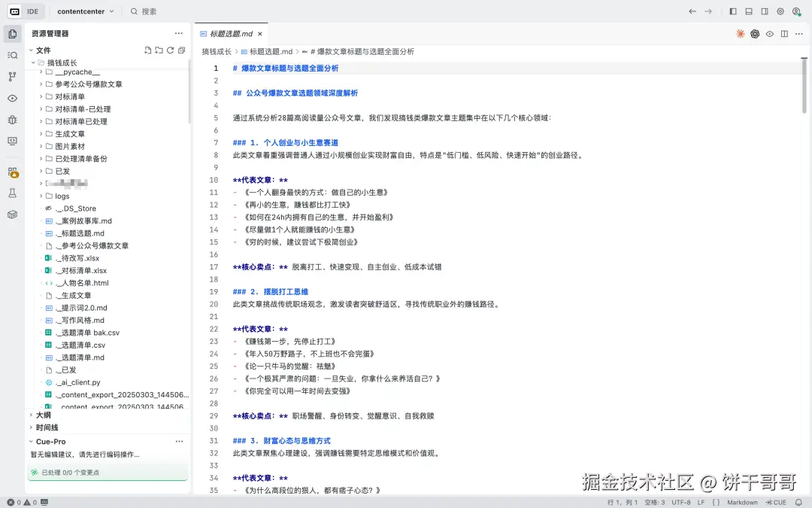Expand the 参考公众号爆款文章 folder
This screenshot has width=812, height=508.
coord(41,84)
